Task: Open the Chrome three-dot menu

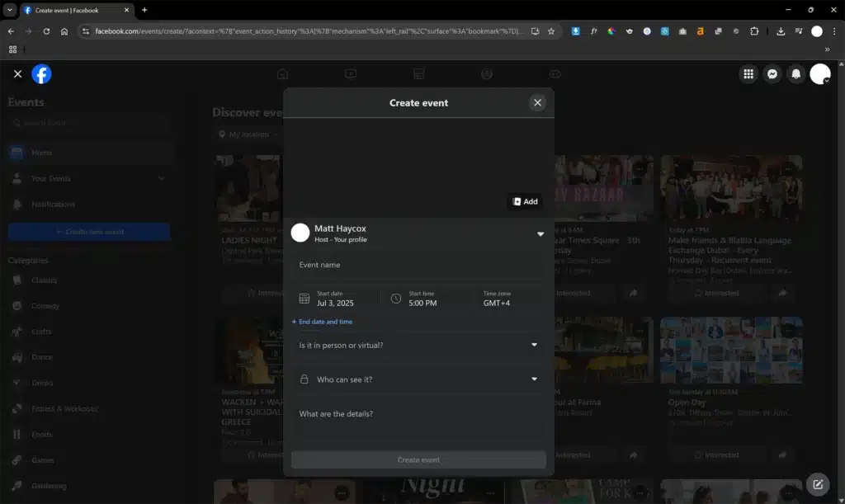Action: (x=834, y=31)
